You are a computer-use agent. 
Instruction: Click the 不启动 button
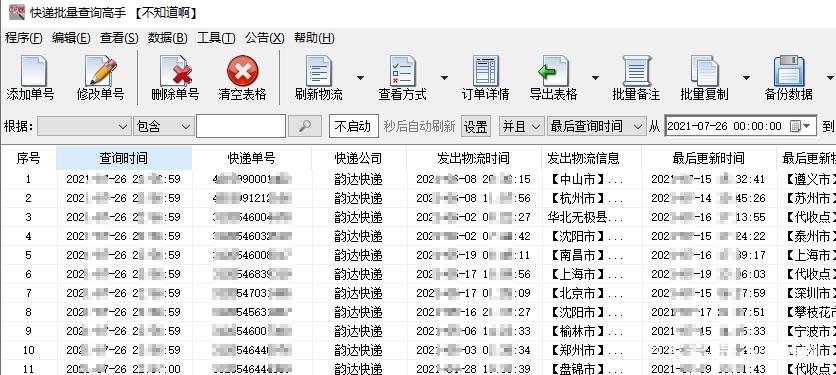coord(353,126)
